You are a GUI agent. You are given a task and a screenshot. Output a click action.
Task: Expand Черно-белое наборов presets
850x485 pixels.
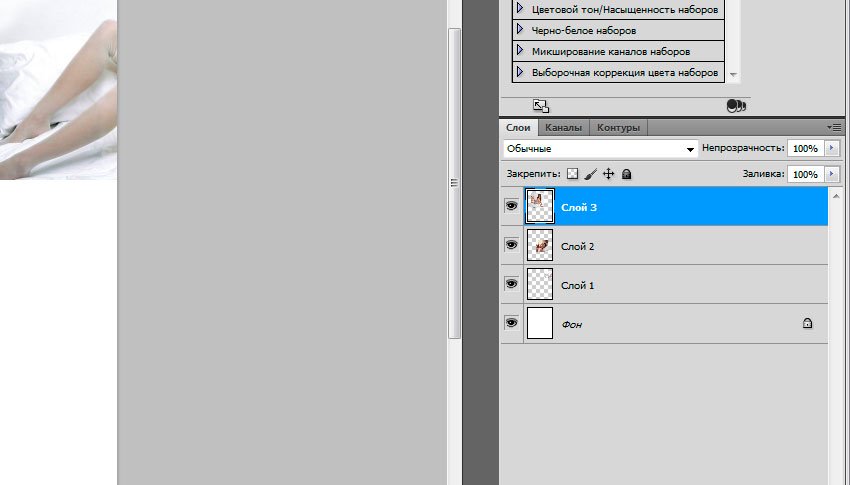pyautogui.click(x=520, y=30)
